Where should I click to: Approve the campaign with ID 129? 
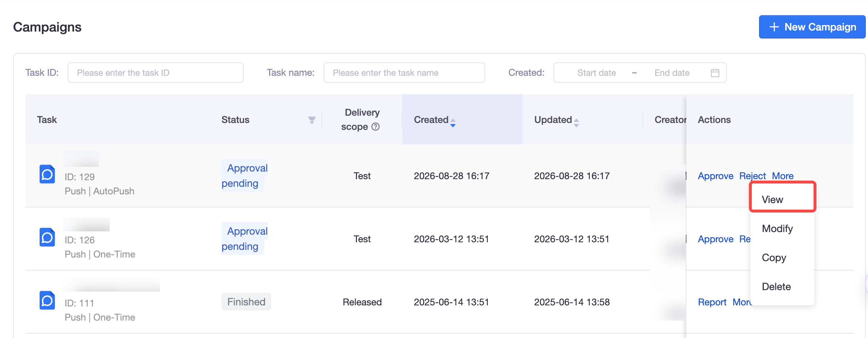tap(715, 176)
